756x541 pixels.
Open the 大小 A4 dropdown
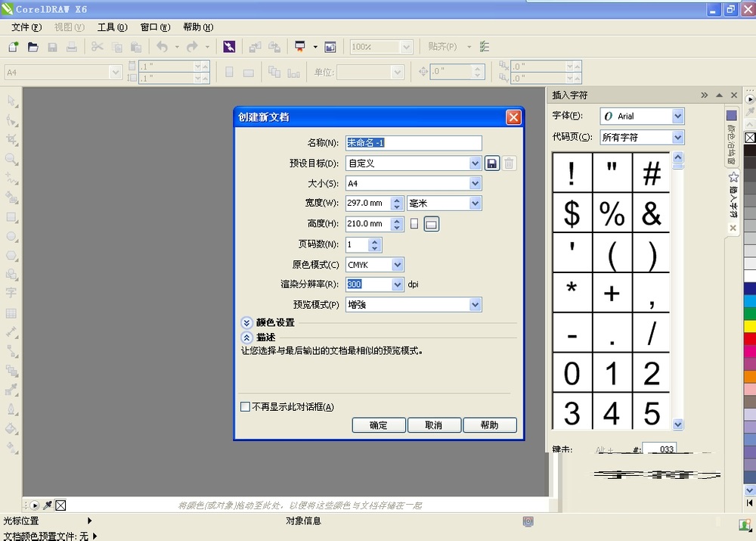[x=475, y=183]
